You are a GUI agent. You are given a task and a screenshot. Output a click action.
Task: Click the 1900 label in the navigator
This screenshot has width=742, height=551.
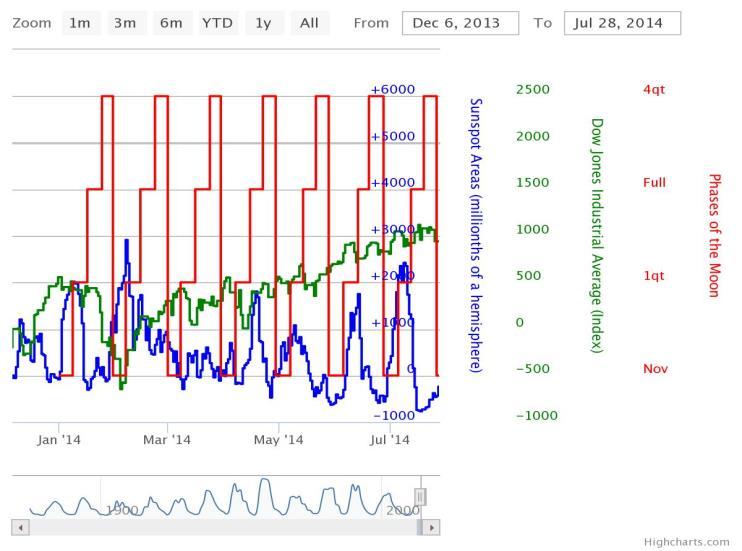click(122, 510)
